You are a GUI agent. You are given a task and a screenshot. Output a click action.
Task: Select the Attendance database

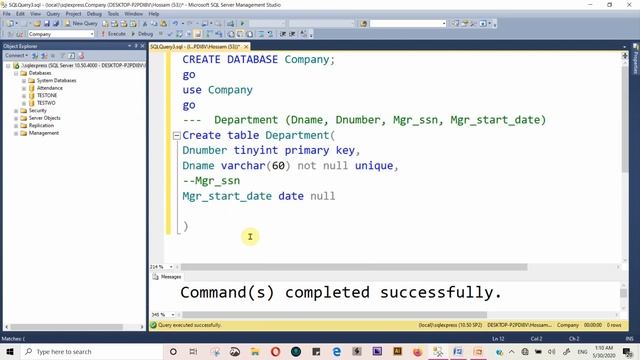50,88
